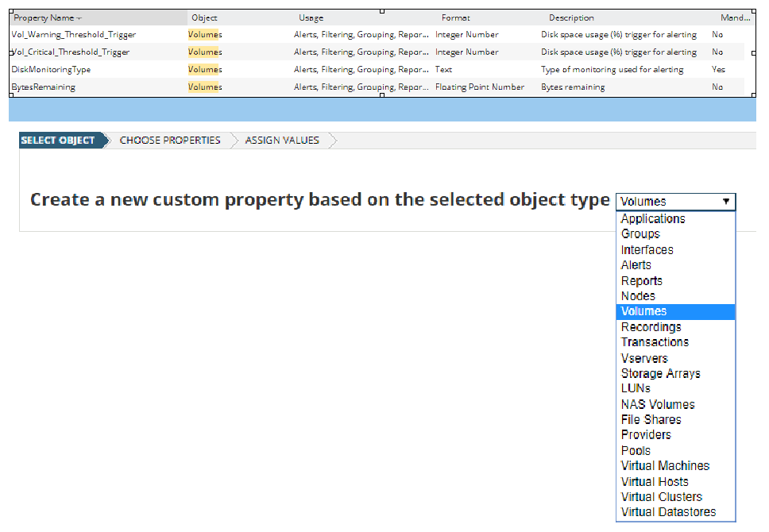Click the Mandatory column header
Image resolution: width=769 pixels, height=532 pixels.
(735, 18)
